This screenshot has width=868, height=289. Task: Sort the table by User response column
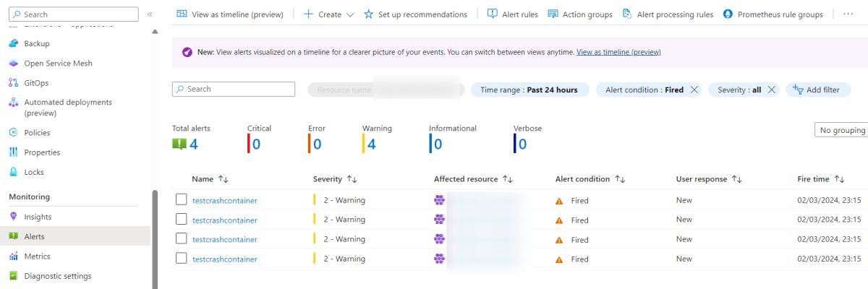click(709, 178)
